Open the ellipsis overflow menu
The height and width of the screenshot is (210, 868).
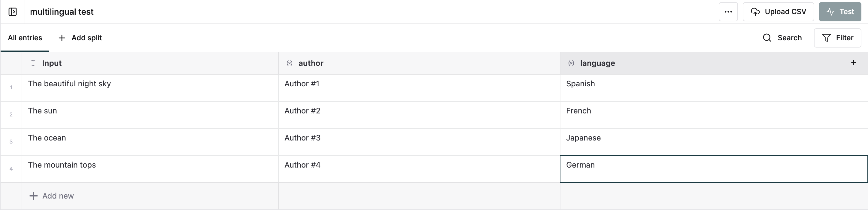pos(728,11)
